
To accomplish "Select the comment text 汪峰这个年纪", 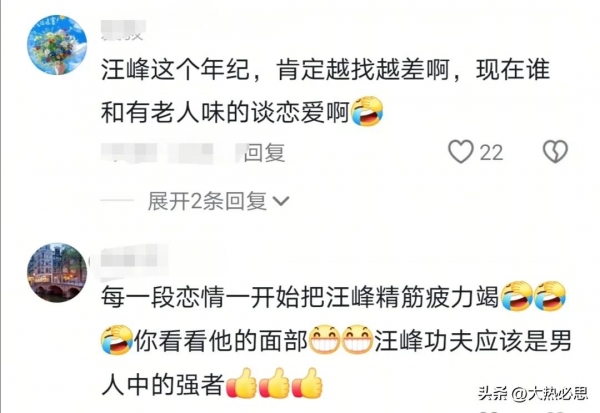I will (x=175, y=70).
